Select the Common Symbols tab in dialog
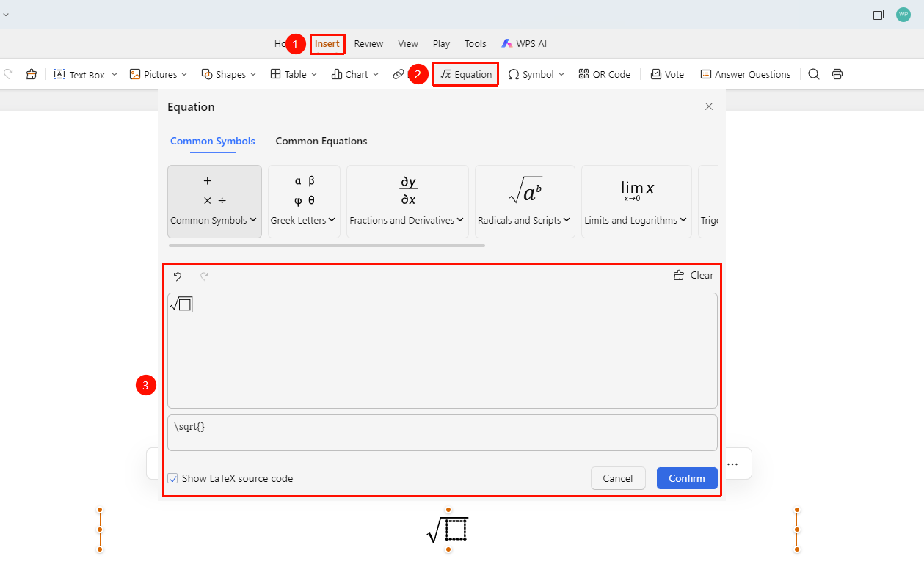The image size is (924, 575). click(x=213, y=141)
